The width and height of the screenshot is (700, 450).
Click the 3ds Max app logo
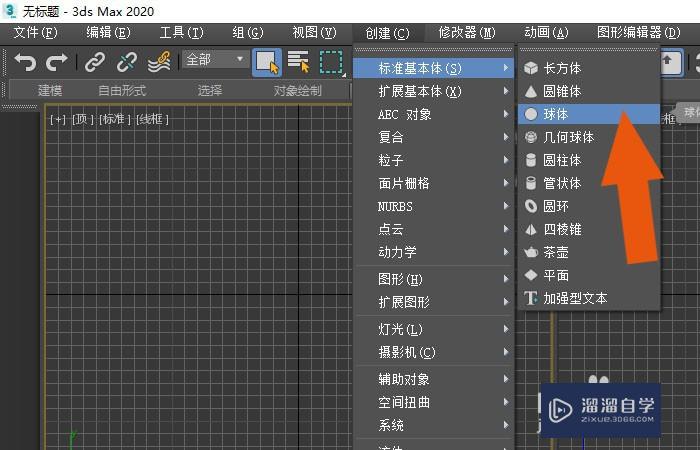tap(10, 11)
